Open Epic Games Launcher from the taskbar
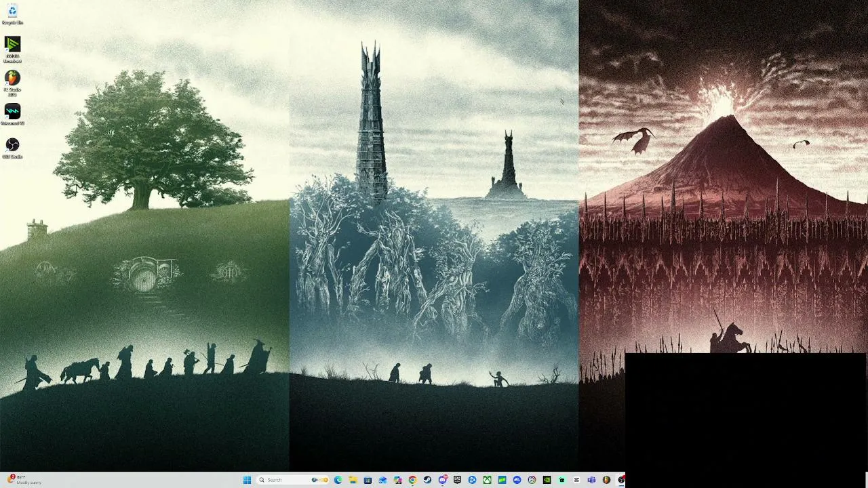868x488 pixels. [x=457, y=480]
